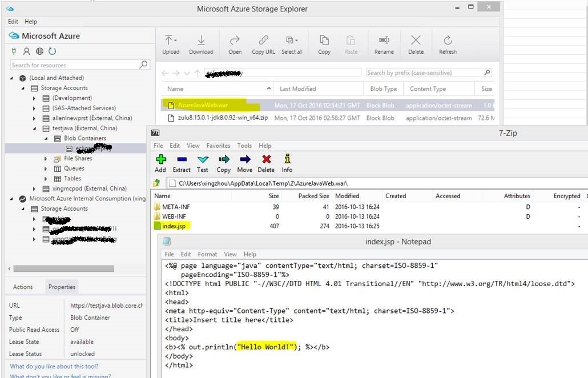This screenshot has height=378, width=588.
Task: Click the Search for resources field
Action: coord(74,65)
